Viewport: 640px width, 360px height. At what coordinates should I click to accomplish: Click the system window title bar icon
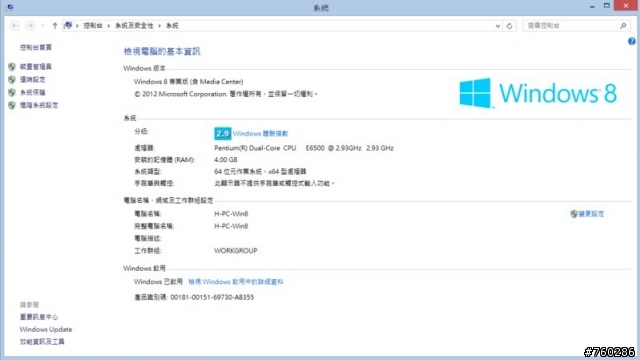(x=9, y=7)
